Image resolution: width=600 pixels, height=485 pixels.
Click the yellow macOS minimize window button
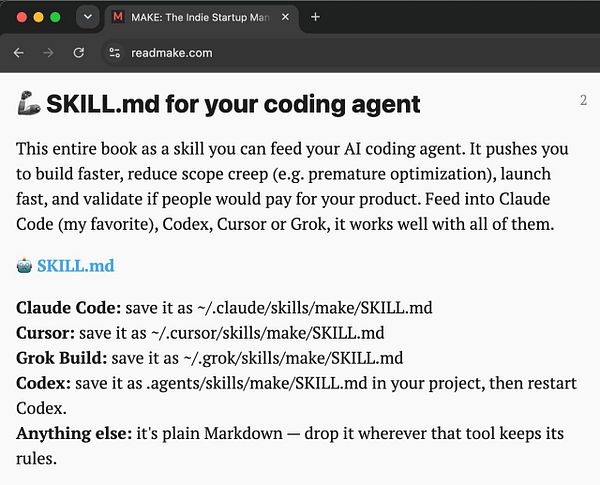point(39,17)
